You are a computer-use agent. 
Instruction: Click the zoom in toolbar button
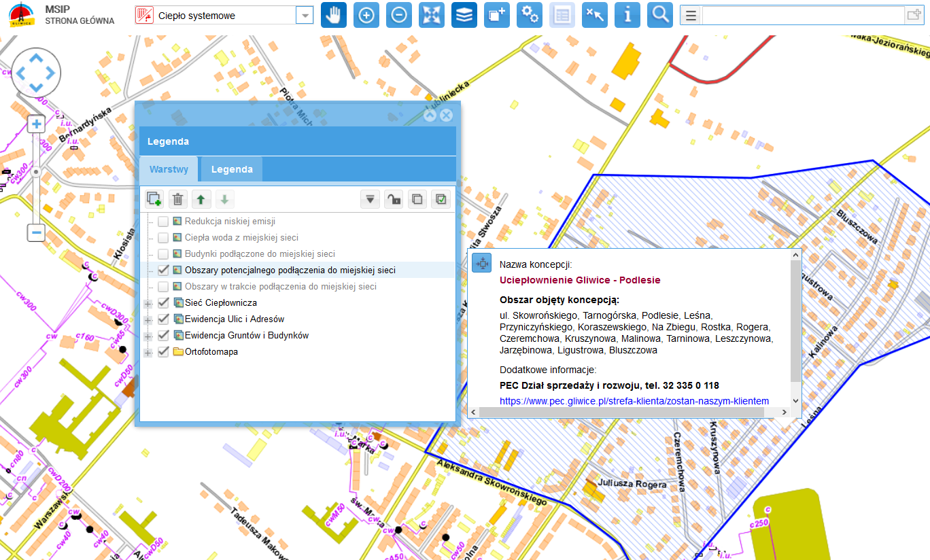click(366, 15)
